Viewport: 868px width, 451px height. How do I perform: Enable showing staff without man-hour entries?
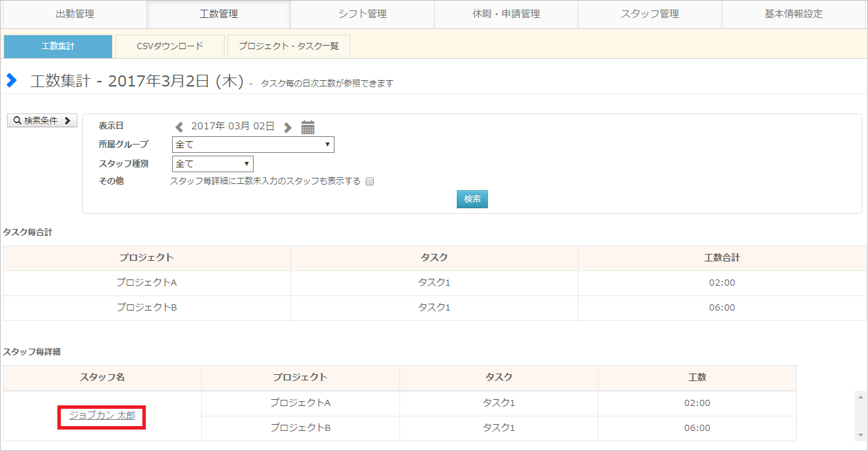370,181
